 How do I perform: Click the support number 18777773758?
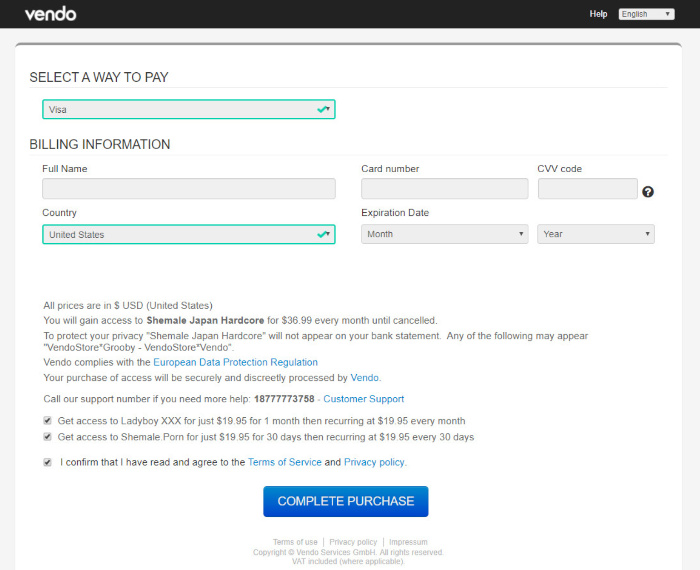pyautogui.click(x=284, y=399)
